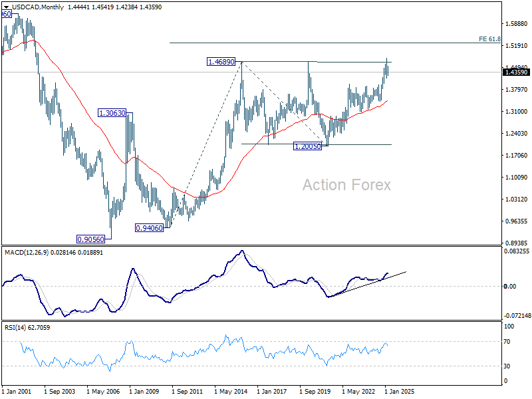Click the 1 Sep 2011 date marker

[x=187, y=392]
